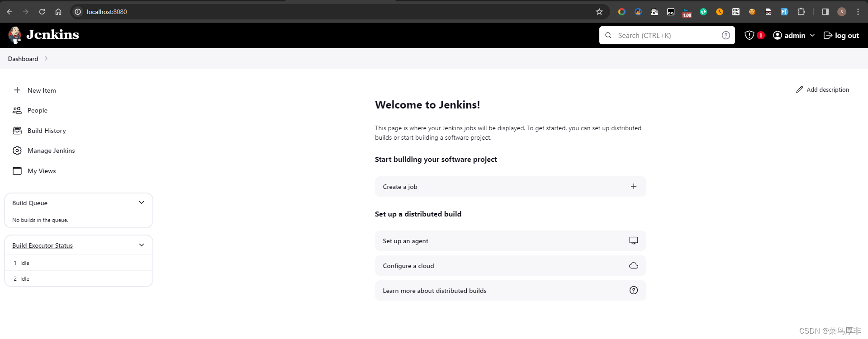Click the browser home icon
The height and width of the screenshot is (339, 868).
pyautogui.click(x=58, y=12)
